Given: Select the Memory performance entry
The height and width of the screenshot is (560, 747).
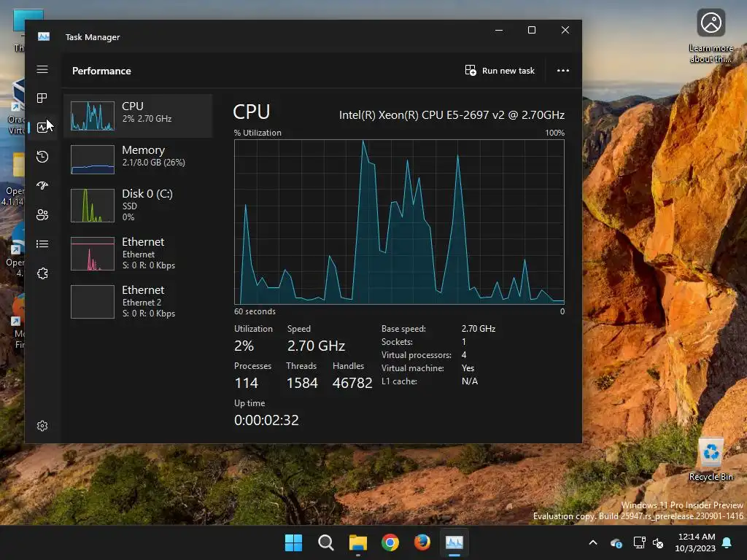Looking at the screenshot, I should coord(138,160).
